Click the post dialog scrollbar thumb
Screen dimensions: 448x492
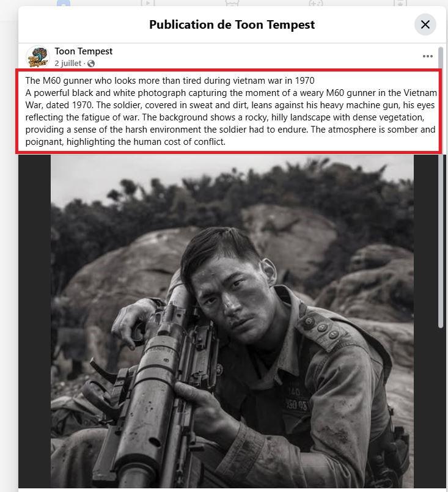[441, 187]
